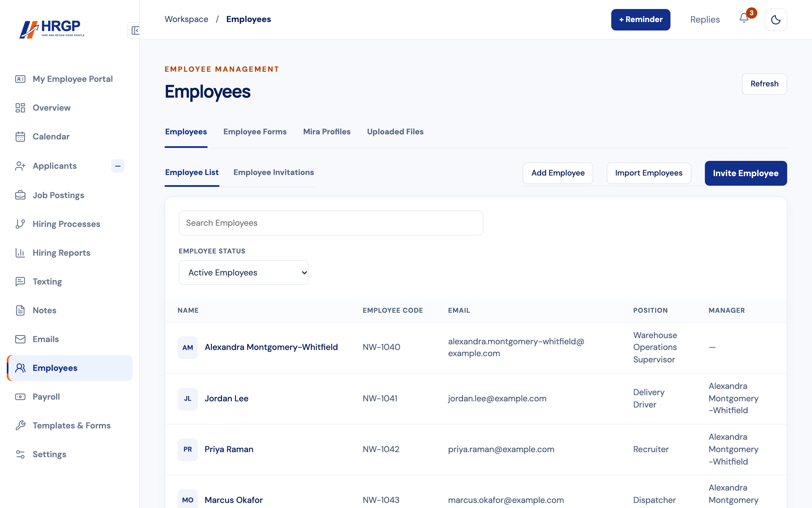The width and height of the screenshot is (812, 508).
Task: Click the Applicants person-plus icon
Action: click(x=20, y=166)
